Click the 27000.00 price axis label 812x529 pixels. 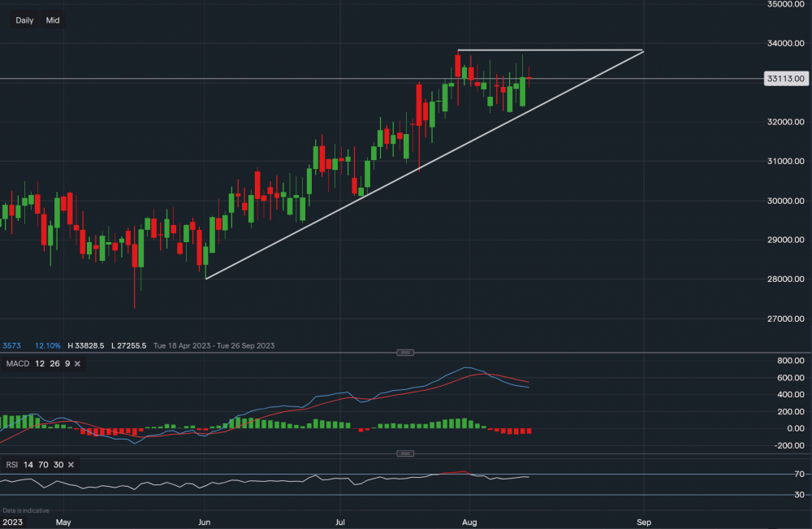785,319
